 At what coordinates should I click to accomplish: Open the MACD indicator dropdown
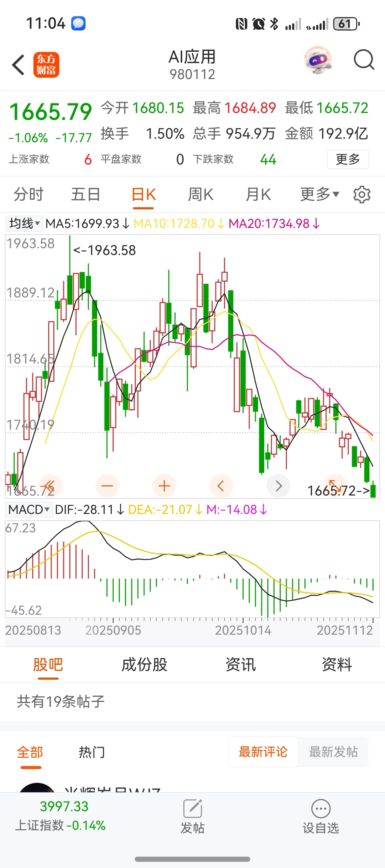[x=29, y=509]
